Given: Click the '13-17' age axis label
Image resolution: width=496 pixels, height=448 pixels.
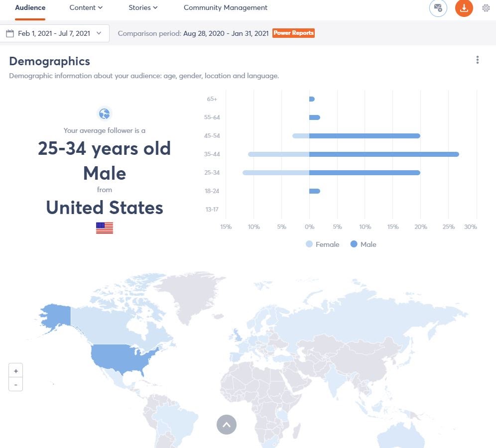Looking at the screenshot, I should tap(212, 209).
